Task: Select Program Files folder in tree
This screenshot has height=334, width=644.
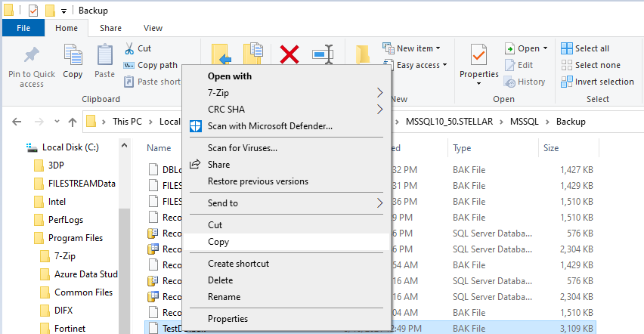Action: tap(76, 238)
